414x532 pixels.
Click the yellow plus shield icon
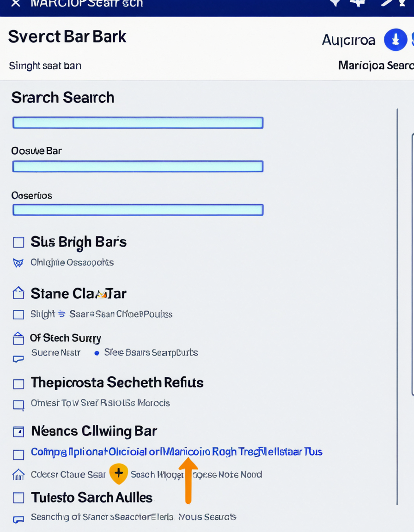point(119,473)
